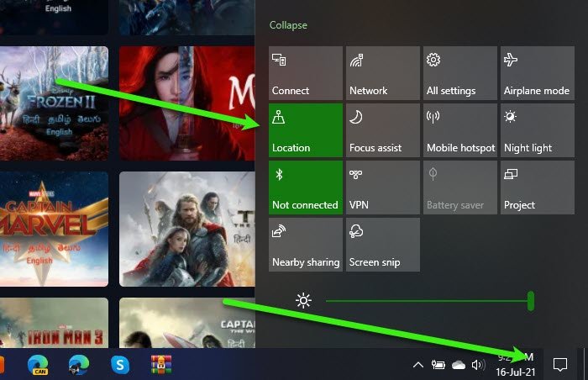Adjust the brightness slider handle
Image resolution: width=588 pixels, height=380 pixels.
click(531, 301)
